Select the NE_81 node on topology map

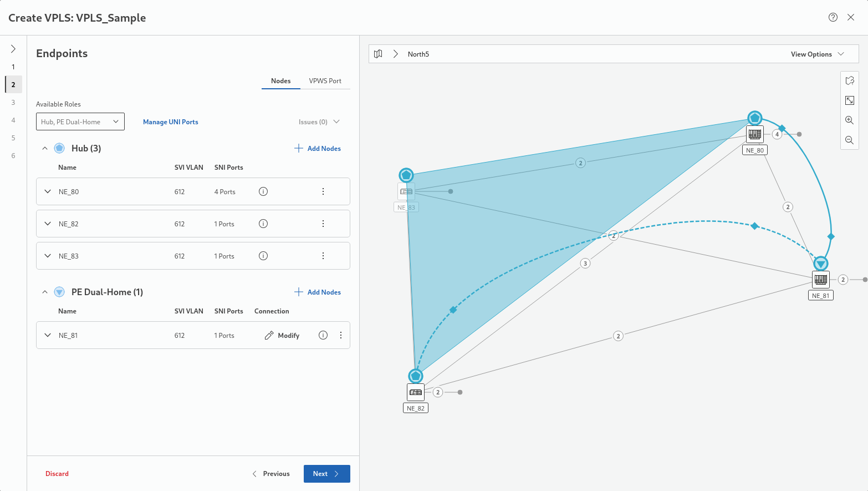pyautogui.click(x=820, y=280)
